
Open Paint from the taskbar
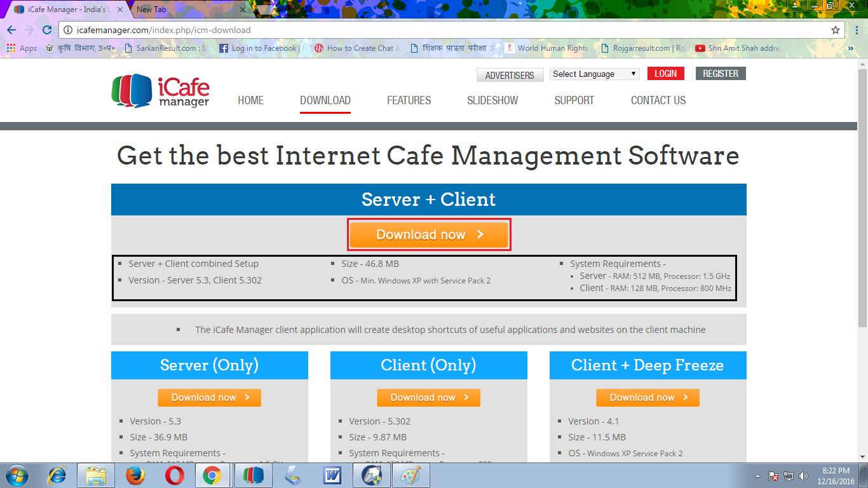click(411, 475)
